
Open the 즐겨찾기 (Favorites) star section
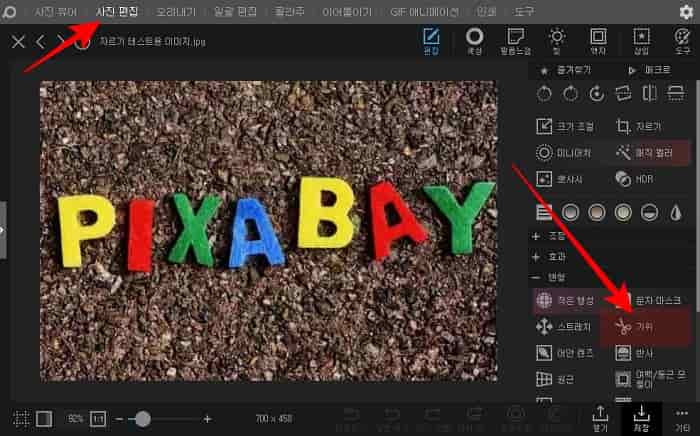(565, 71)
